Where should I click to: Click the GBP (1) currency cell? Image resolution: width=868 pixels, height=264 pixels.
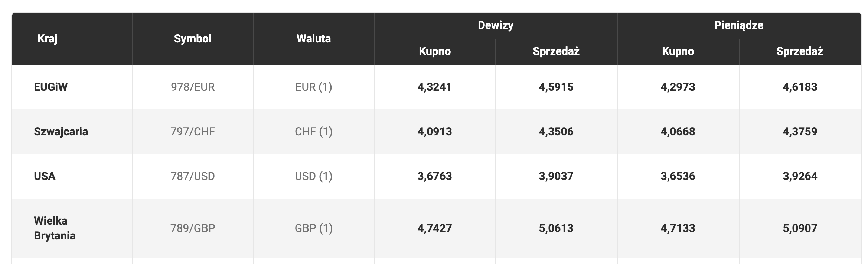tap(314, 228)
